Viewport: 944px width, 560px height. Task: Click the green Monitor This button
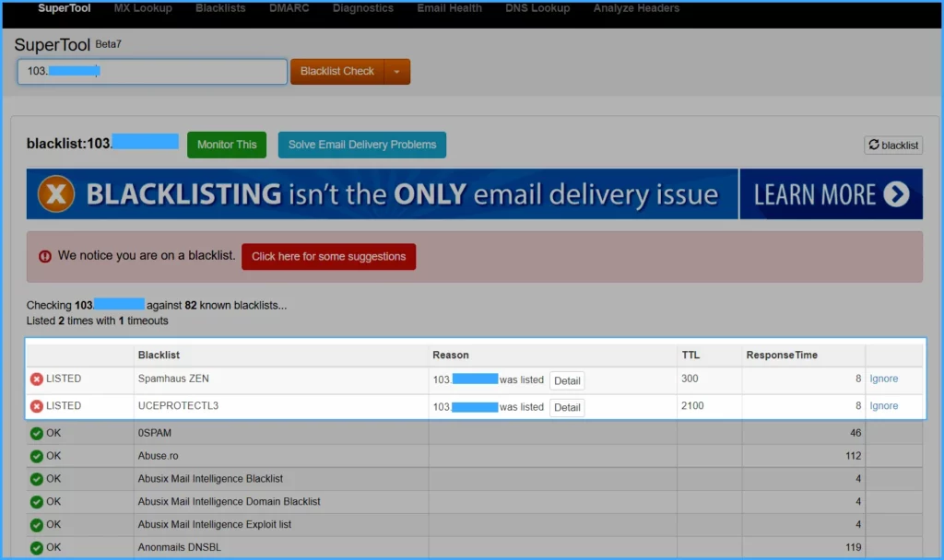tap(227, 145)
